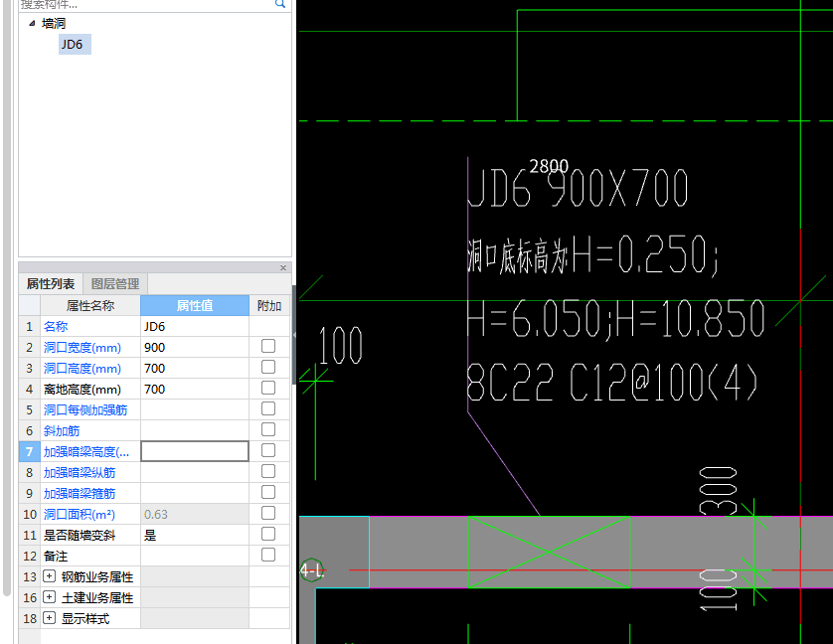This screenshot has width=833, height=644.
Task: Tick the 加强暗梁高度 附加 checkbox
Action: [x=268, y=450]
